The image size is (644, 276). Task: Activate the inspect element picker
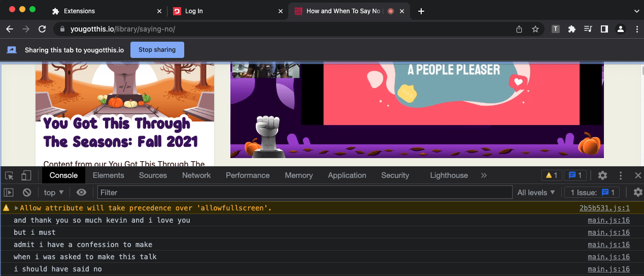point(9,175)
